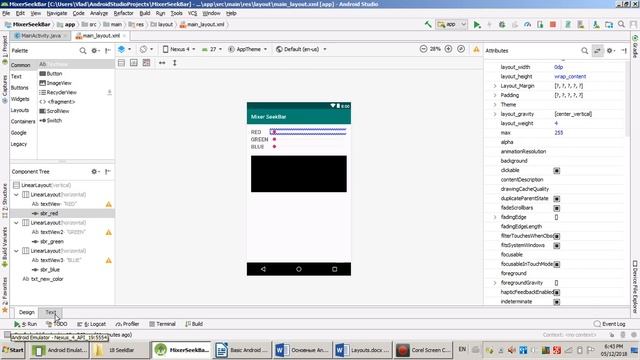Open the Refactor menu
The image size is (640, 360).
click(123, 13)
